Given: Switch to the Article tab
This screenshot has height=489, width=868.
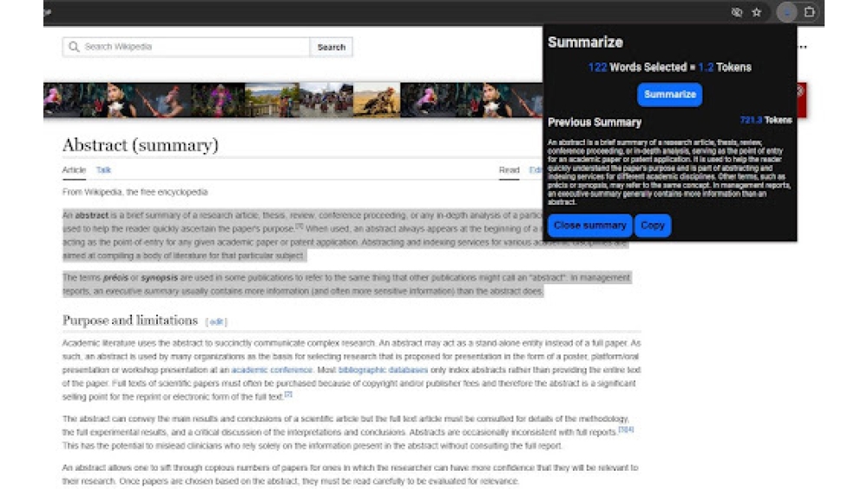Looking at the screenshot, I should coord(74,170).
